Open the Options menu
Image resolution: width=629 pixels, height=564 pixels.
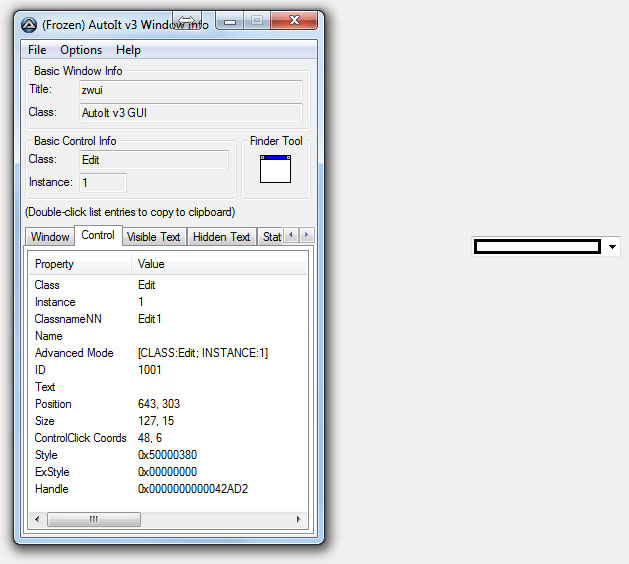pyautogui.click(x=81, y=50)
